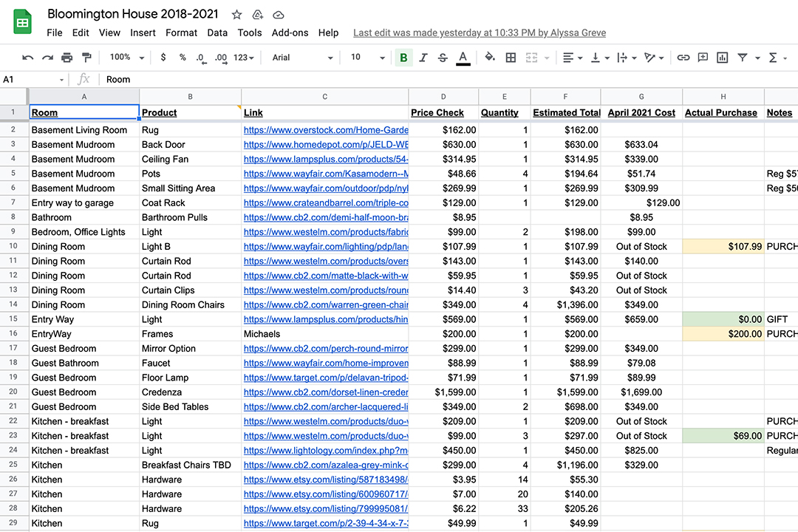
Task: Open the Fill color picker
Action: pyautogui.click(x=489, y=58)
